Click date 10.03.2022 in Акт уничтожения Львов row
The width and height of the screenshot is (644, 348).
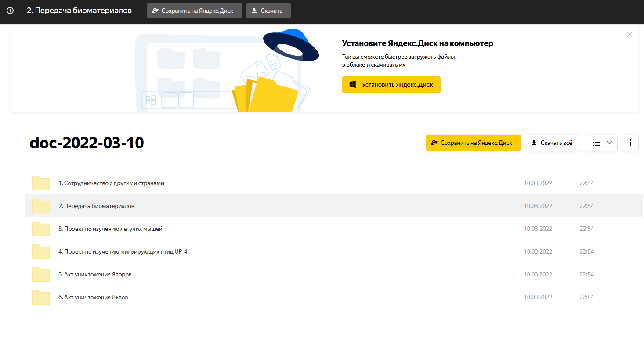[538, 297]
